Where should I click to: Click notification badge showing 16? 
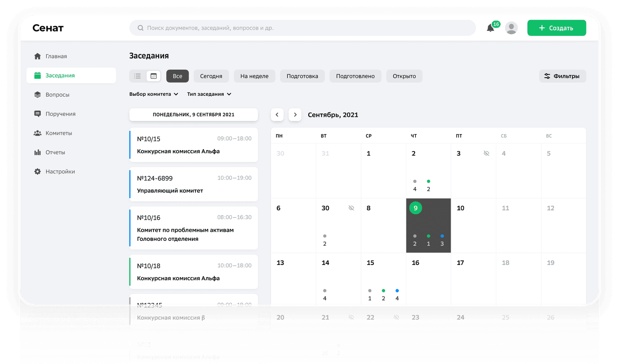point(496,24)
